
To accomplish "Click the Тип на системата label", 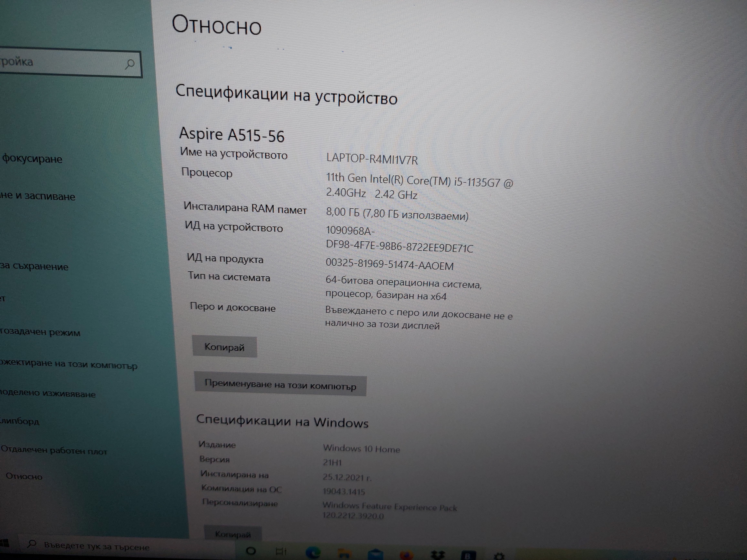I will pyautogui.click(x=229, y=276).
